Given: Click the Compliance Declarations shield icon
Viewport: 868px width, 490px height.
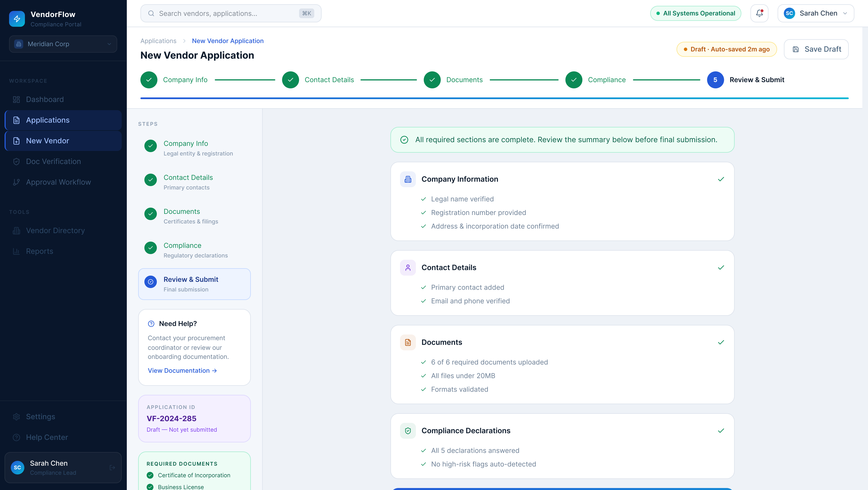Looking at the screenshot, I should (x=408, y=431).
